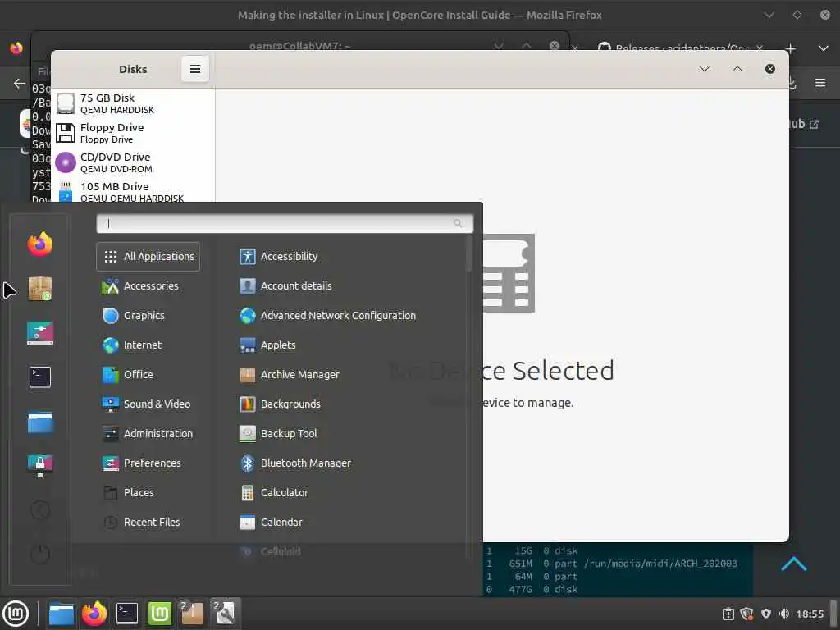Launch Firefox from the menu favorites sidebar
Viewport: 840px width, 630px height.
tap(40, 244)
